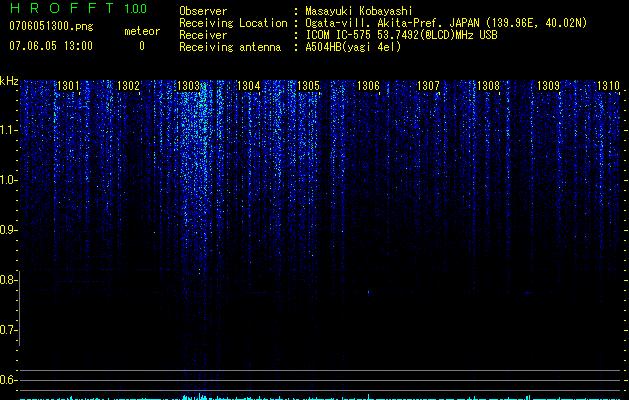Screen dimensions: 629x400
Task: Click the 1.1 kHz axis label
Action: tap(7, 130)
